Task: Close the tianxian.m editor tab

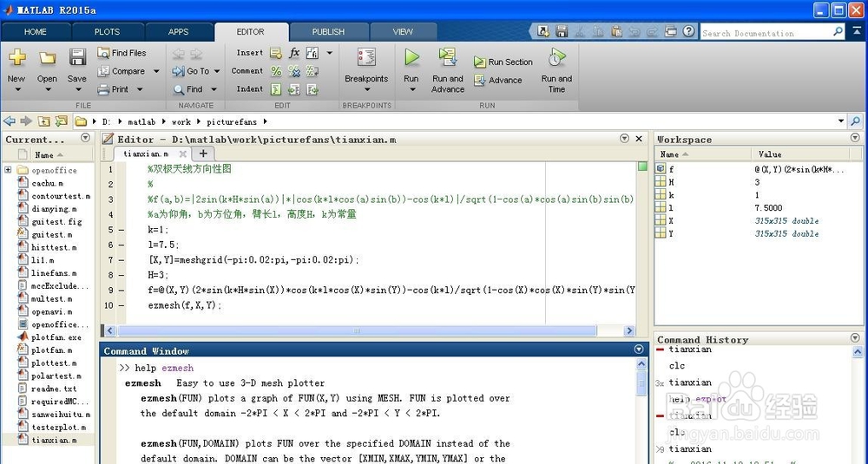Action: [x=182, y=154]
